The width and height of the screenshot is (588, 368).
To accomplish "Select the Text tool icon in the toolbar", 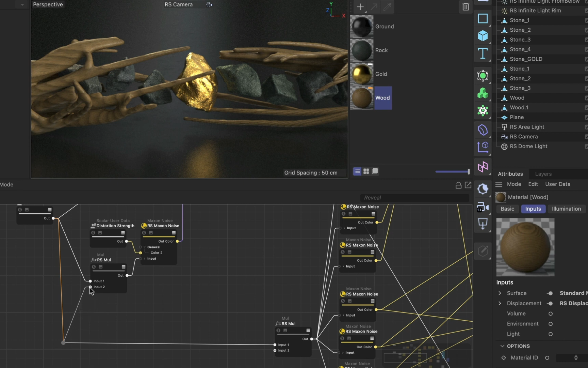I will [x=483, y=53].
